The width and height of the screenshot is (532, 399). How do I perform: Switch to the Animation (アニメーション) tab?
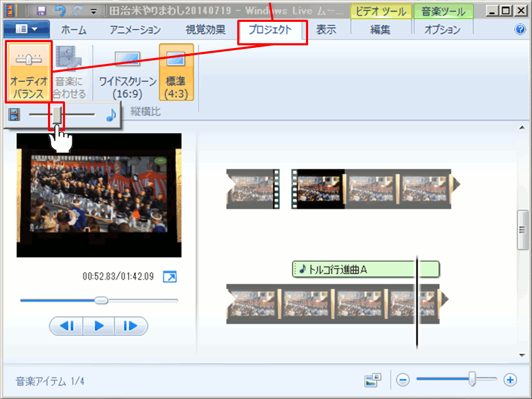(135, 30)
